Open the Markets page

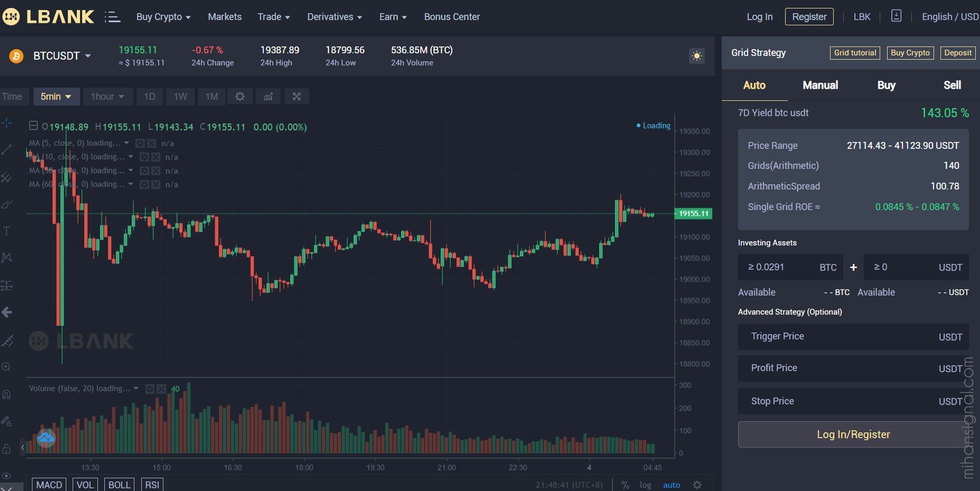(x=224, y=17)
